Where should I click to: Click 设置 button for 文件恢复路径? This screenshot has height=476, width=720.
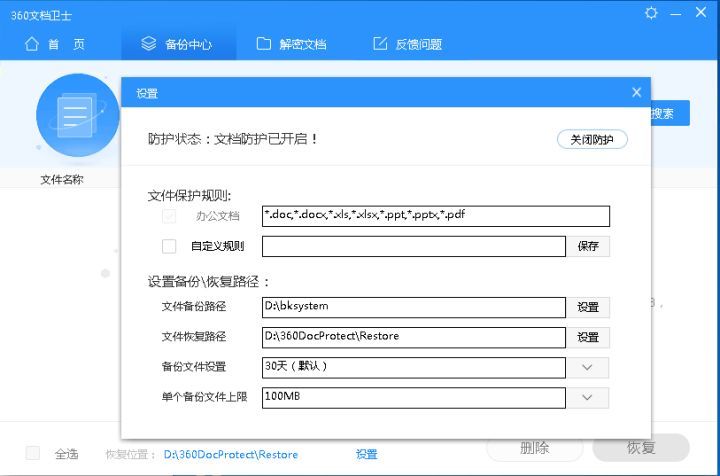pos(588,337)
